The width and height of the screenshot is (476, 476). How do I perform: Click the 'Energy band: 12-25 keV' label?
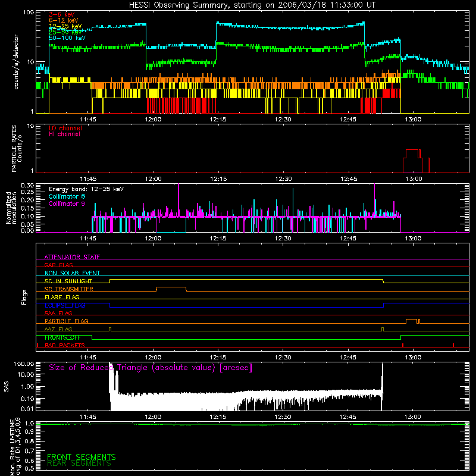[x=86, y=189]
